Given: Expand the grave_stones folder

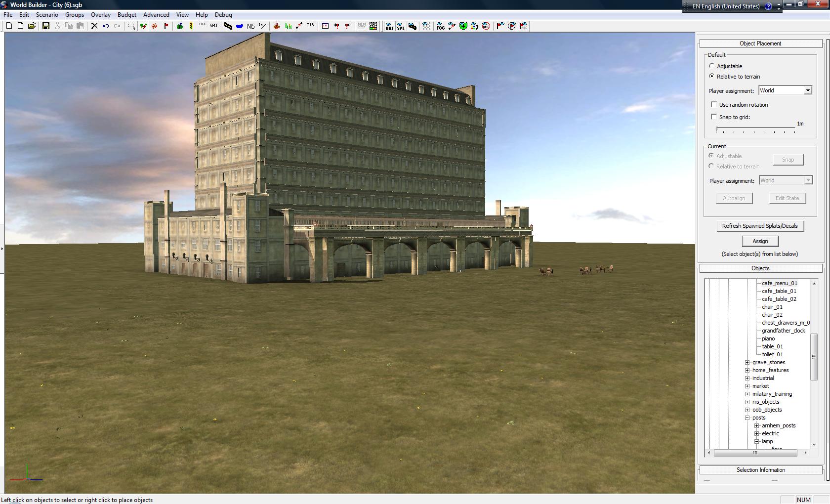Looking at the screenshot, I should pos(747,362).
